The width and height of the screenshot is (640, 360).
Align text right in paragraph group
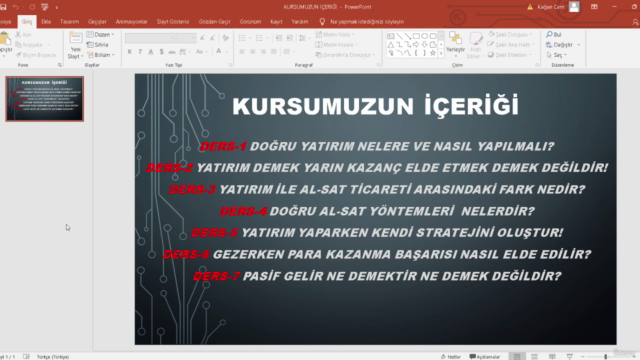[263, 51]
